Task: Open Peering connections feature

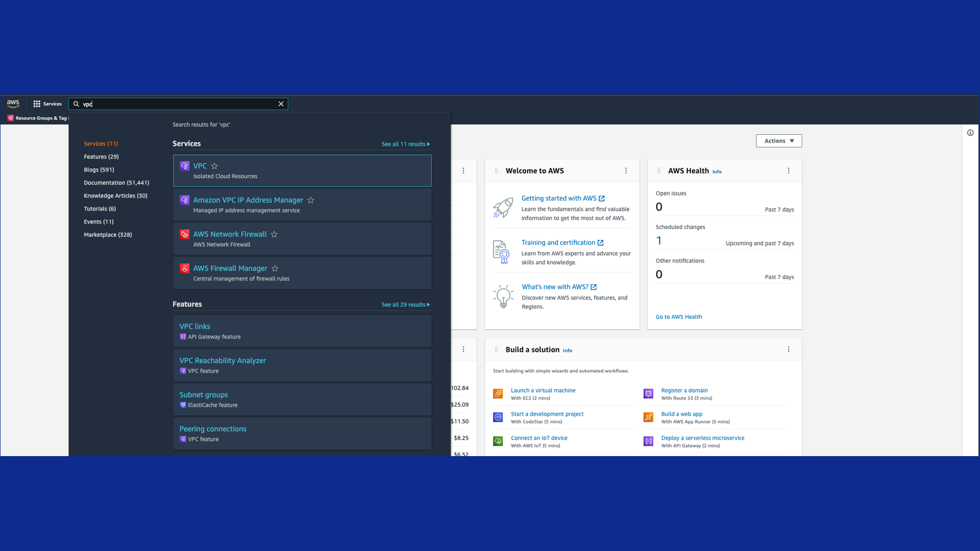Action: click(x=302, y=434)
